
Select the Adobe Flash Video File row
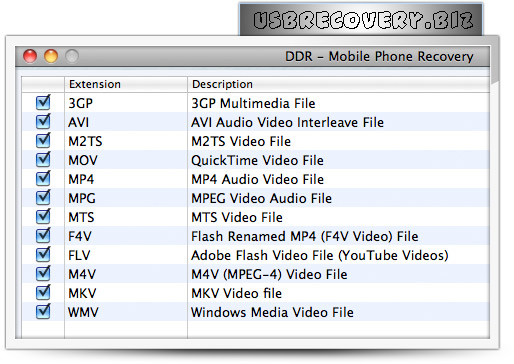click(x=256, y=255)
